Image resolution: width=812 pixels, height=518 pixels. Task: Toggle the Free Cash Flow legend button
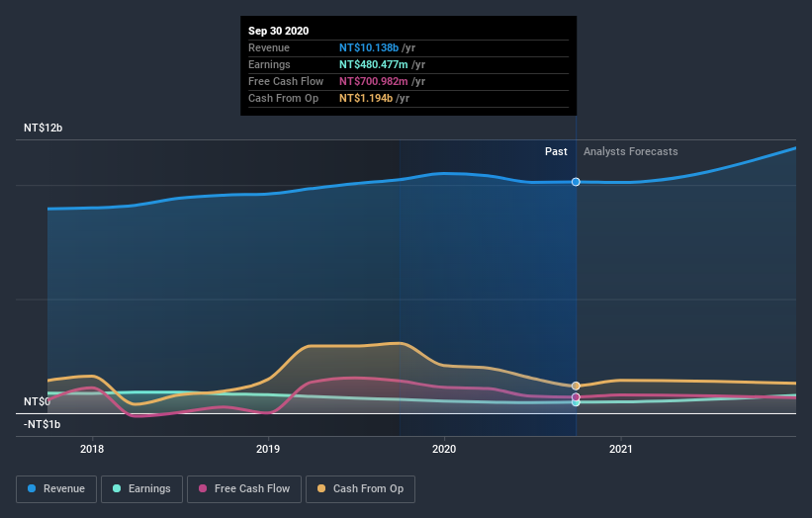click(x=244, y=489)
